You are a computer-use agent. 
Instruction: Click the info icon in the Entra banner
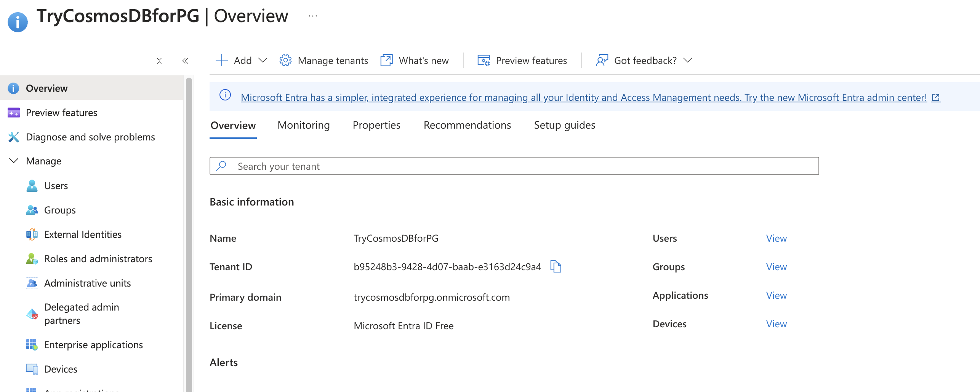pos(225,95)
